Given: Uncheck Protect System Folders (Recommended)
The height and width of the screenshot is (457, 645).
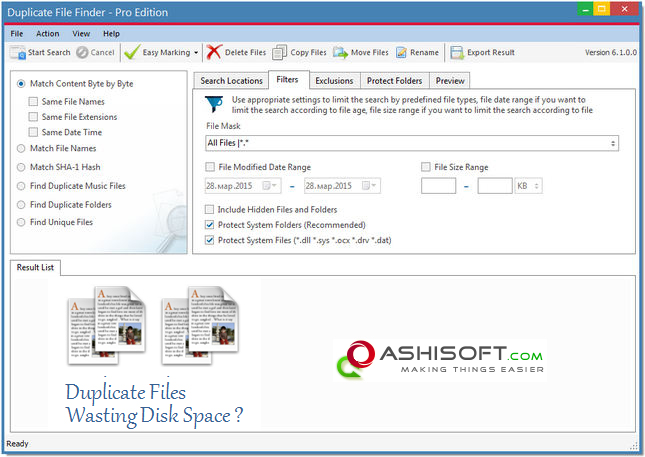Looking at the screenshot, I should (x=209, y=225).
